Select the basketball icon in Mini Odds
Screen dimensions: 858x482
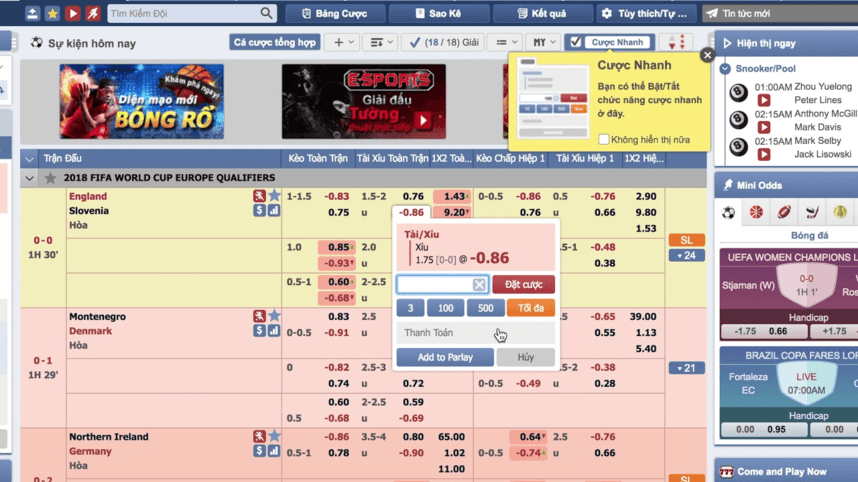coord(756,212)
